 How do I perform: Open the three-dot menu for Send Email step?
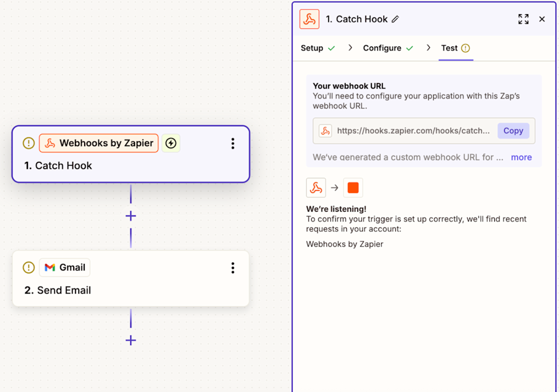pos(232,268)
